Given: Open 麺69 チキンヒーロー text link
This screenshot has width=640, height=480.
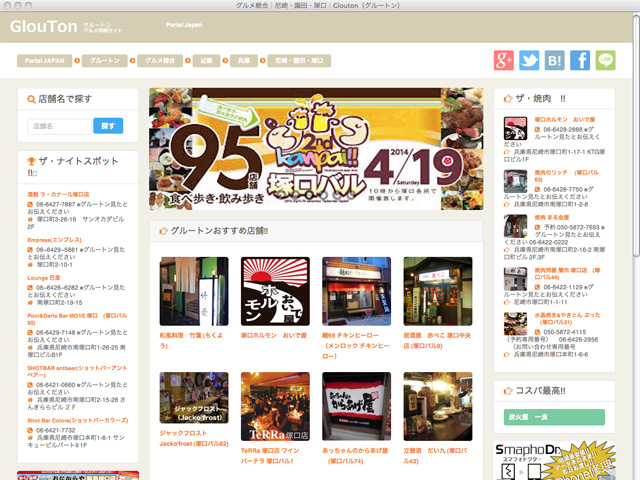Looking at the screenshot, I should (x=356, y=346).
